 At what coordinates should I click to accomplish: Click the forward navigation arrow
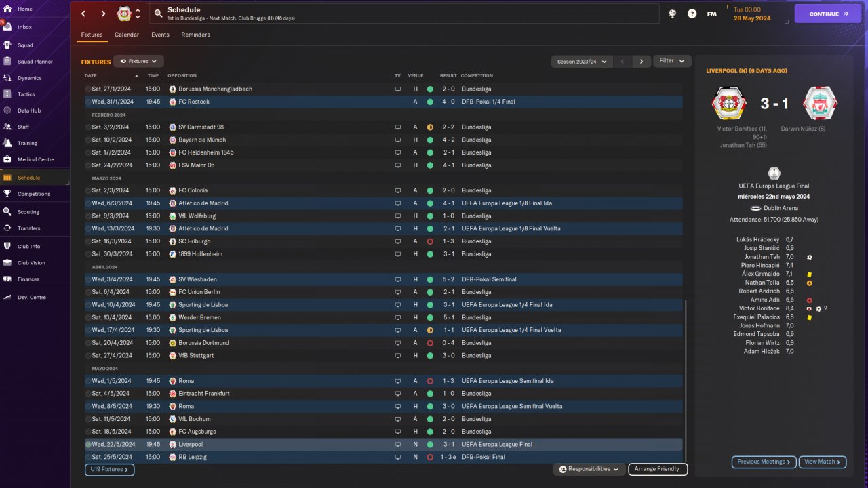coord(103,14)
